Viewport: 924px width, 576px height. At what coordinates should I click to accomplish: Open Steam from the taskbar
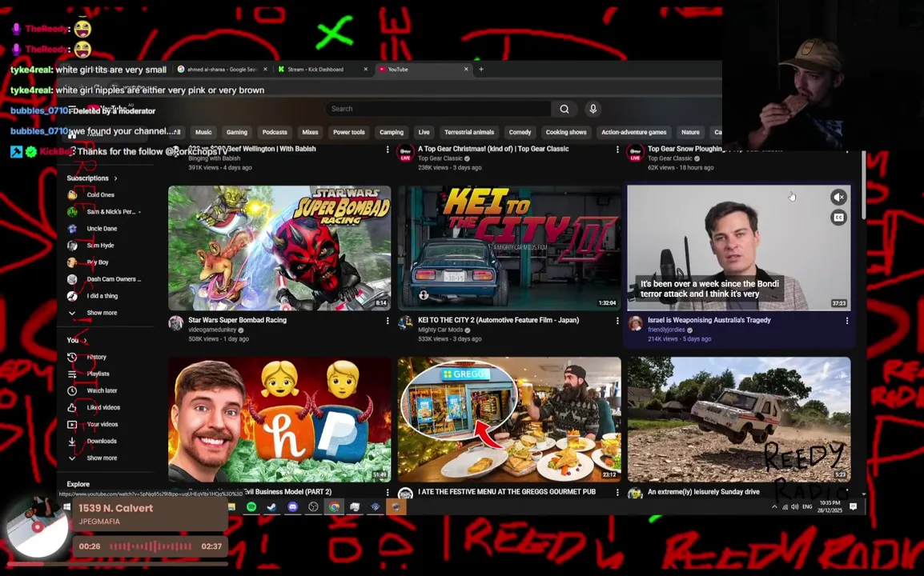click(x=271, y=506)
